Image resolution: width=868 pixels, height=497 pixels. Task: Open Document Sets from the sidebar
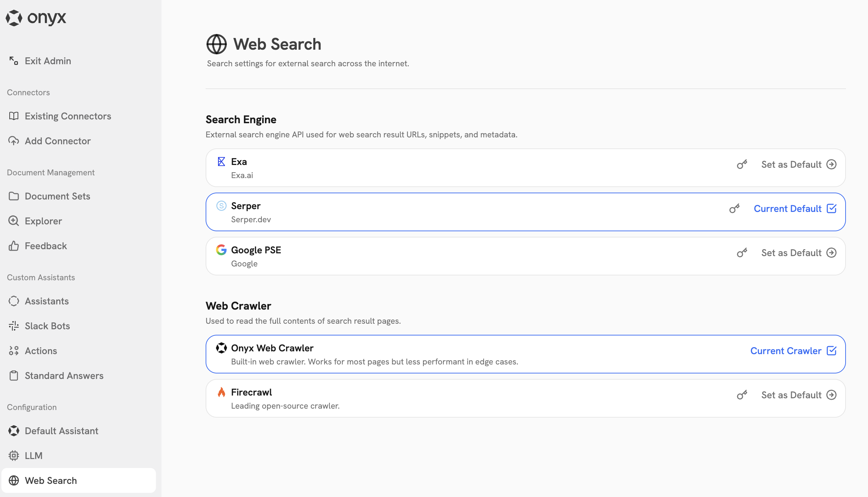point(57,196)
